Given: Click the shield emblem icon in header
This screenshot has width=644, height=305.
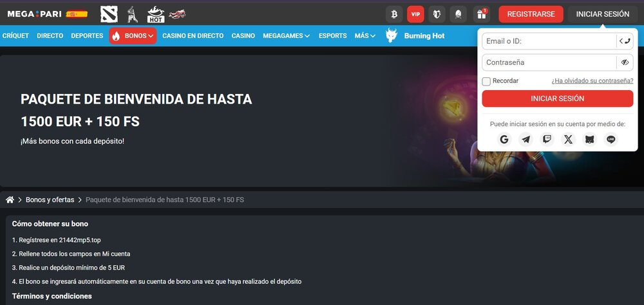Looking at the screenshot, I should (437, 14).
